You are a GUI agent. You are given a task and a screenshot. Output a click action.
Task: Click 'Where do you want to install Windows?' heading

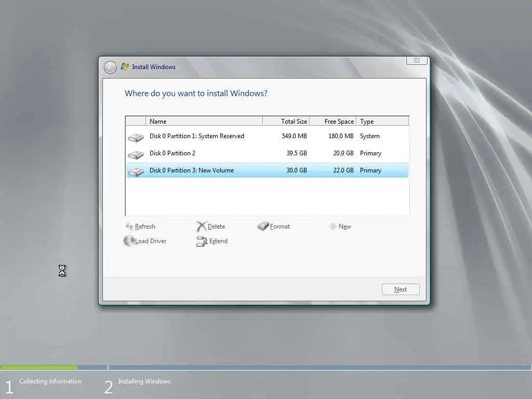click(x=196, y=94)
